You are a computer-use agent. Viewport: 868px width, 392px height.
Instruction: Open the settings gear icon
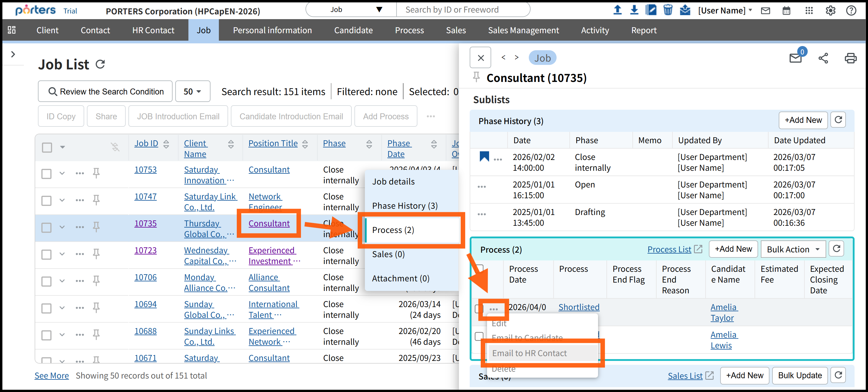point(830,10)
